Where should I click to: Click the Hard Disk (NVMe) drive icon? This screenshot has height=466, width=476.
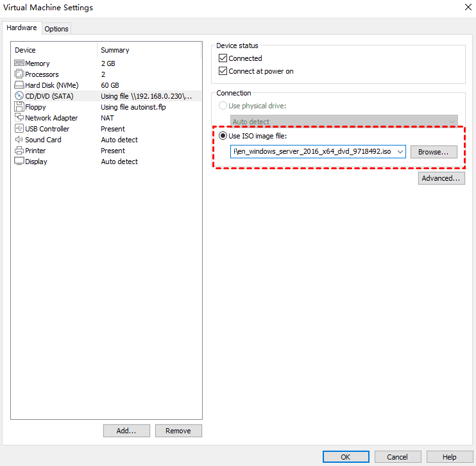[19, 85]
